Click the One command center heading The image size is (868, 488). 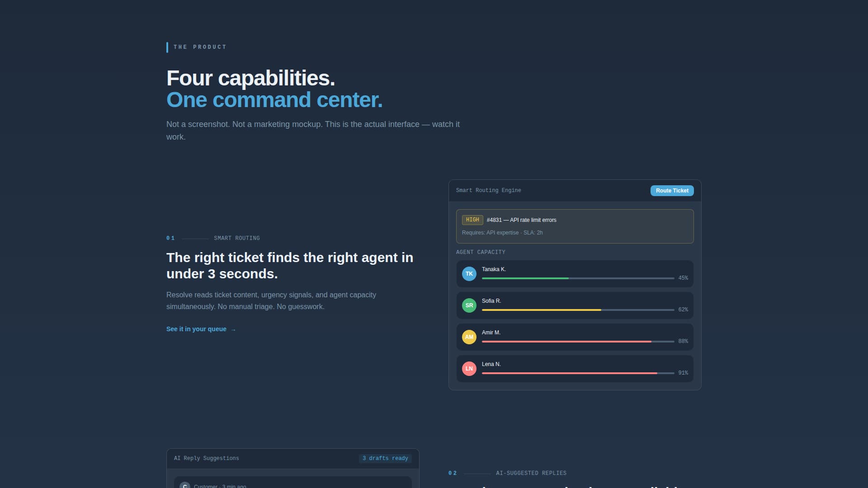click(x=274, y=100)
